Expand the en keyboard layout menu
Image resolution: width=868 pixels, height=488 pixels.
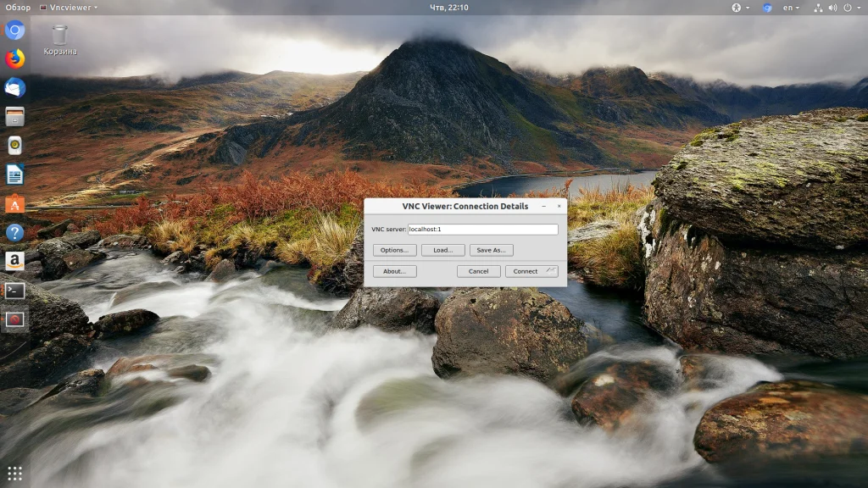pyautogui.click(x=790, y=7)
